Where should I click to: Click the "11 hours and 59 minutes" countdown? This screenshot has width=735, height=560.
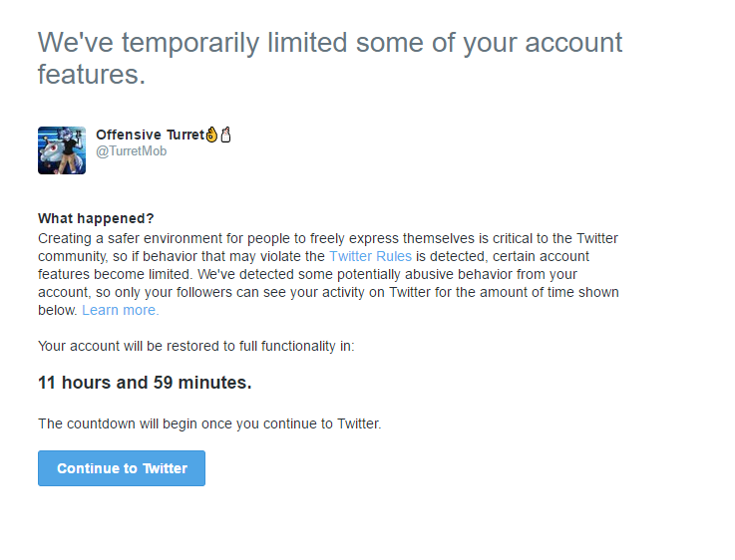point(145,383)
